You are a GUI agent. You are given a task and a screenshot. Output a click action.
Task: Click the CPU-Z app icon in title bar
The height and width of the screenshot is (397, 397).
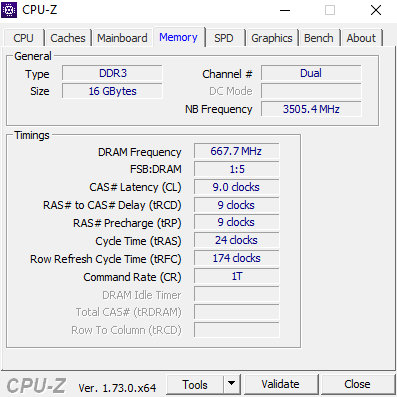click(9, 10)
